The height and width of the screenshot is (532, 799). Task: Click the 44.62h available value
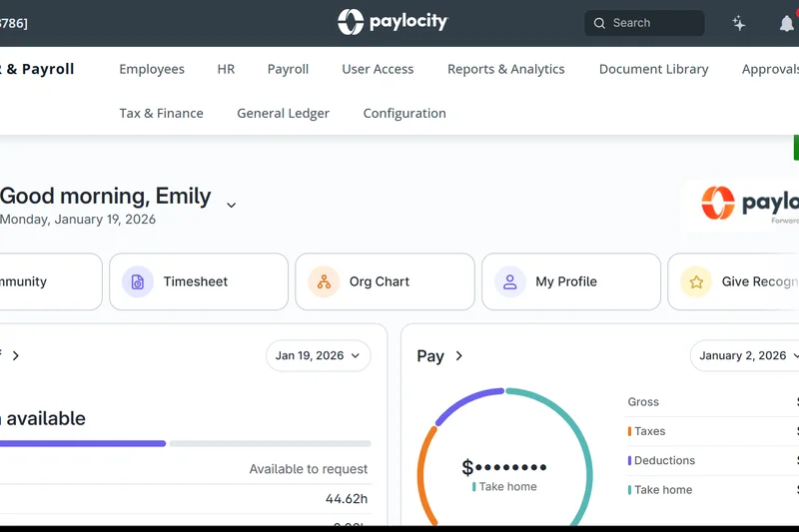(x=347, y=498)
